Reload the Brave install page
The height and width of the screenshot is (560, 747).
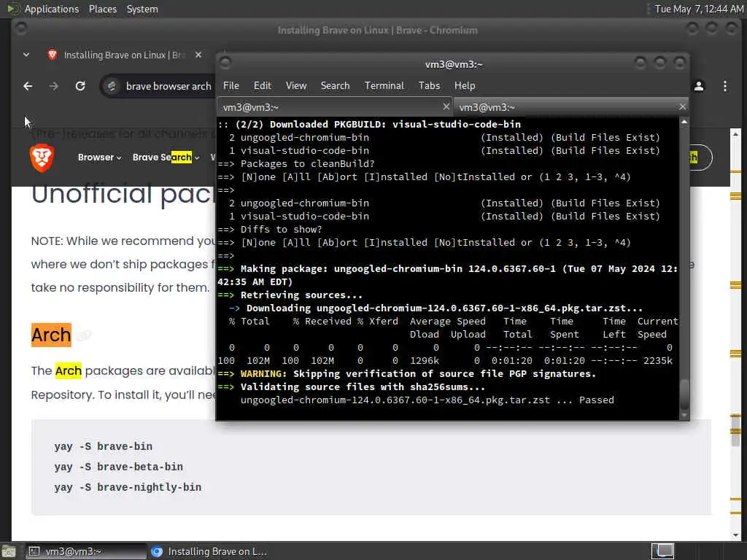[80, 86]
